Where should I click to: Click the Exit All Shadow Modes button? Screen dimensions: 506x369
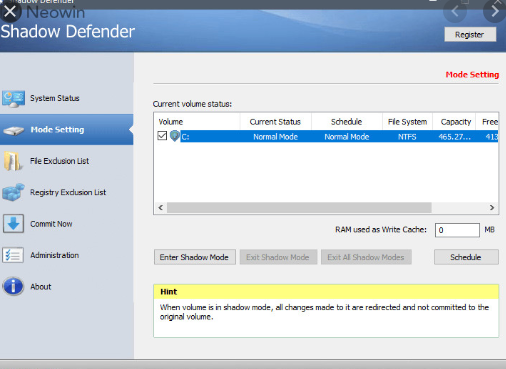[x=366, y=257]
